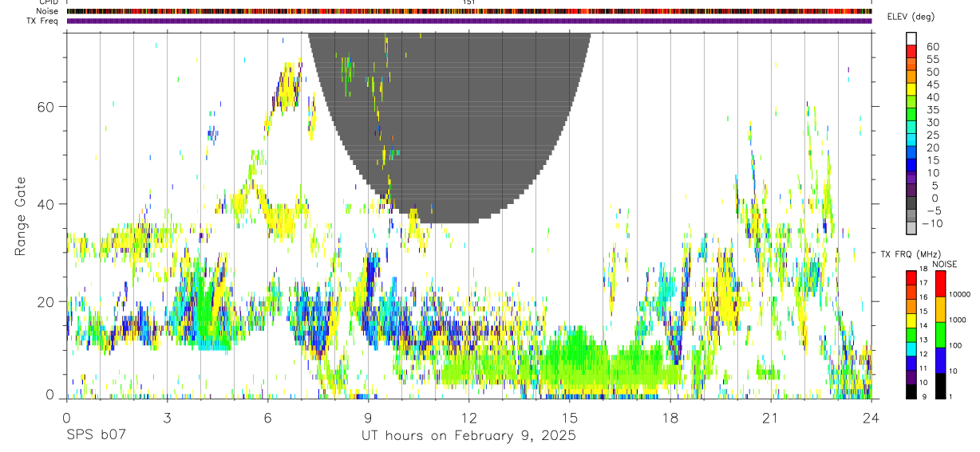Pick the yellow segment of ELEV colorbar
This screenshot has height=452, width=980.
(911, 89)
